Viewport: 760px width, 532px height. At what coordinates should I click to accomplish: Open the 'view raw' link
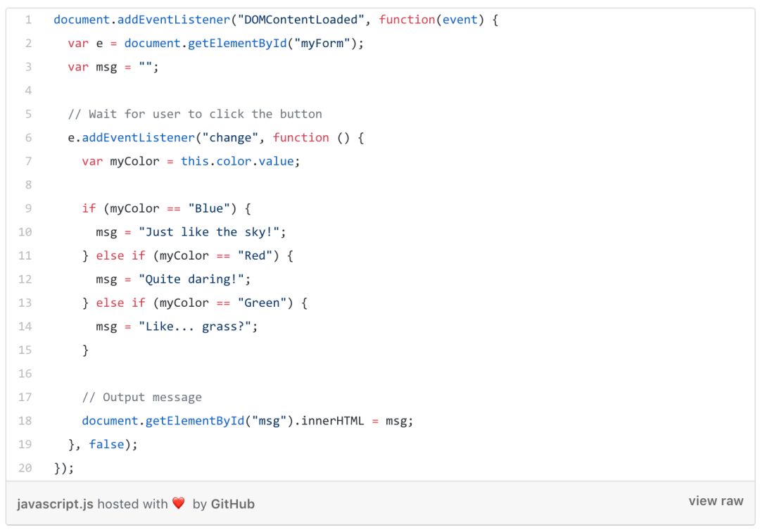click(x=716, y=501)
